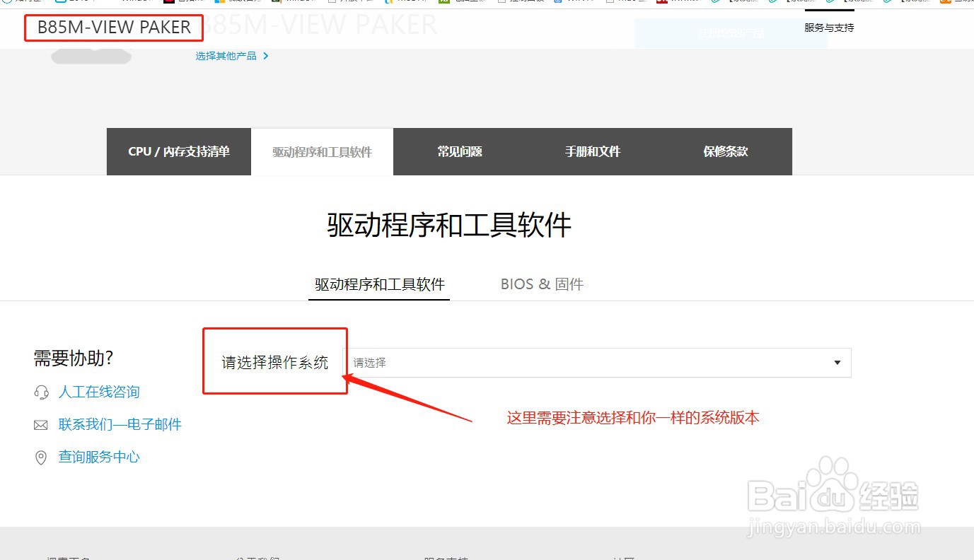Viewport: 974px width, 560px height.
Task: Click the headset icon next to 人工在线咨询
Action: (41, 391)
